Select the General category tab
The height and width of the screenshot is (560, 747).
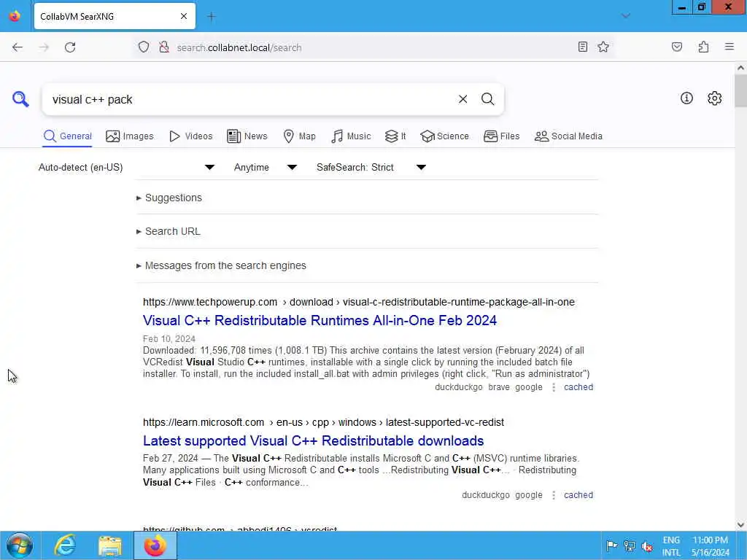(67, 136)
